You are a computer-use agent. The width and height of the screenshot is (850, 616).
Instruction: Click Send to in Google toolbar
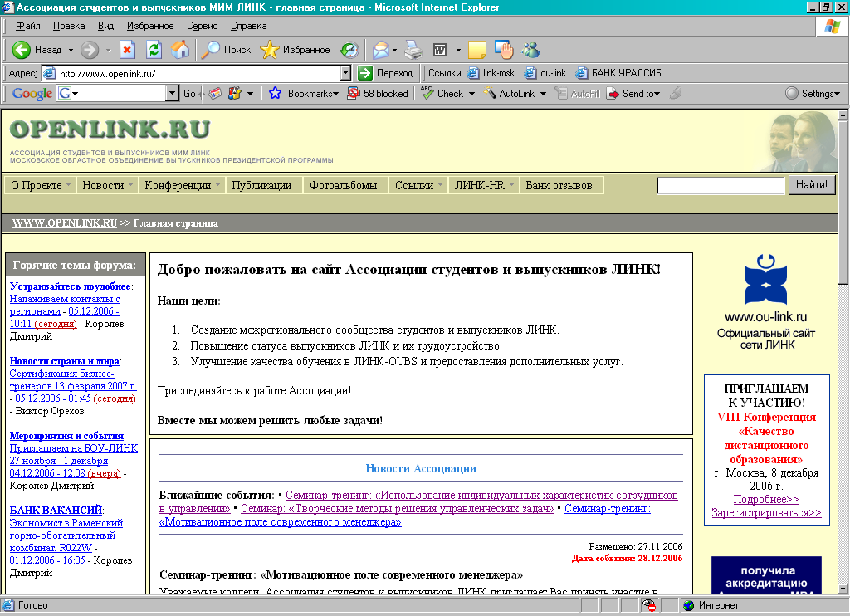coord(633,93)
